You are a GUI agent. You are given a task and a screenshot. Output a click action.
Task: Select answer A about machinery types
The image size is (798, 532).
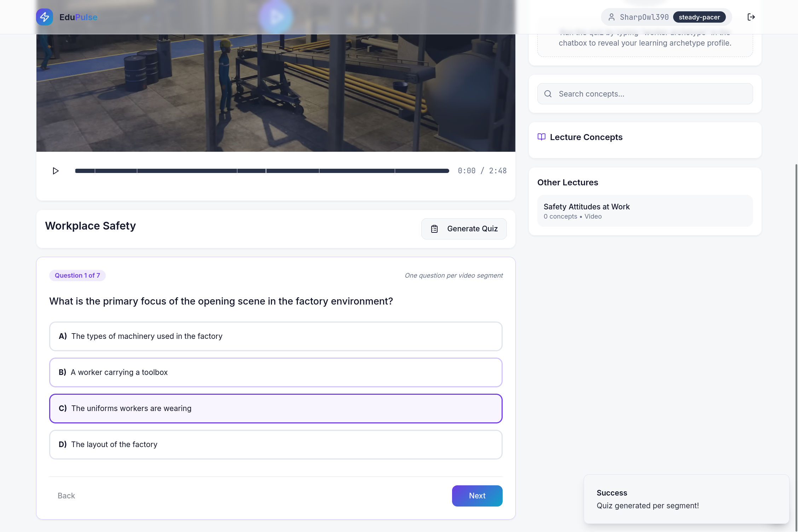pos(276,336)
